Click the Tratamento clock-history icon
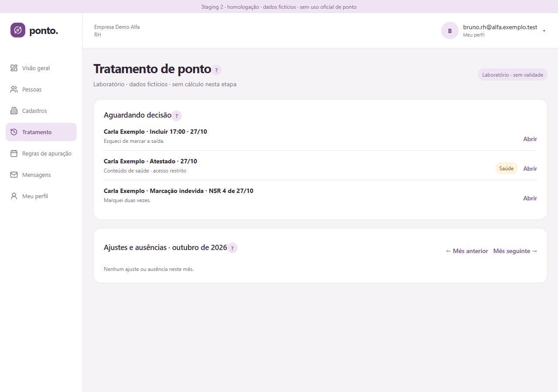 pos(14,132)
